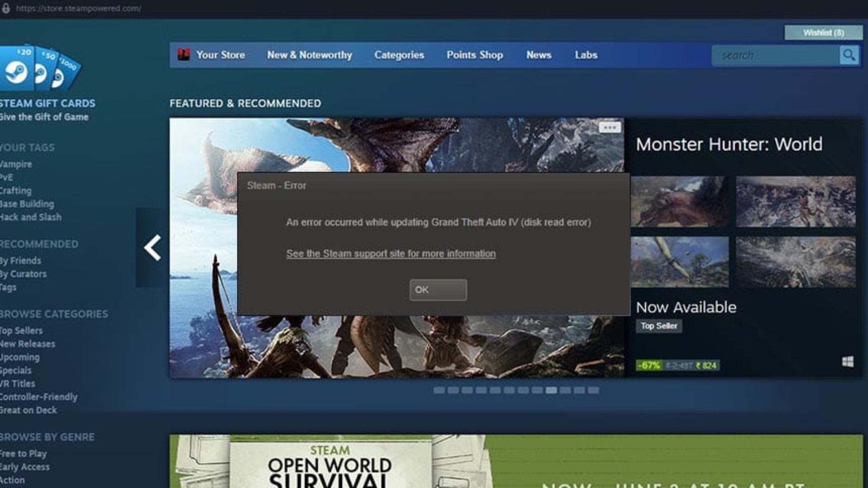The height and width of the screenshot is (488, 868).
Task: Click the previous carousel arrow
Action: click(152, 248)
